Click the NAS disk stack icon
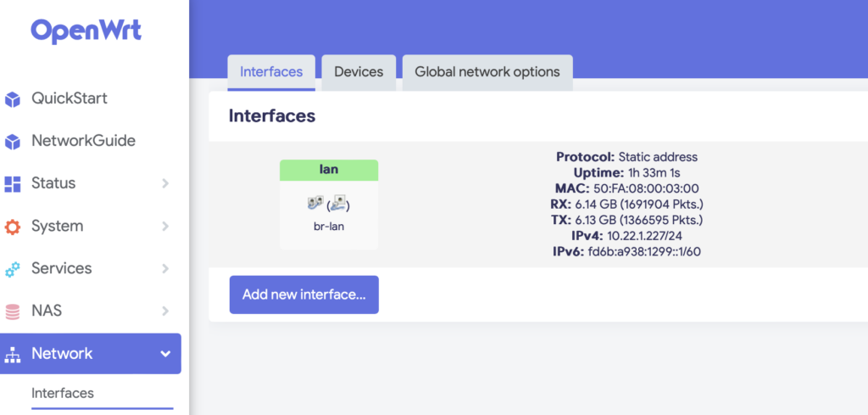This screenshot has width=868, height=415. point(12,311)
